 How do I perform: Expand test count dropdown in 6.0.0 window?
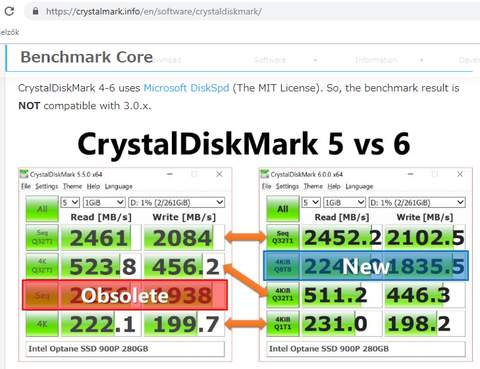(x=311, y=203)
